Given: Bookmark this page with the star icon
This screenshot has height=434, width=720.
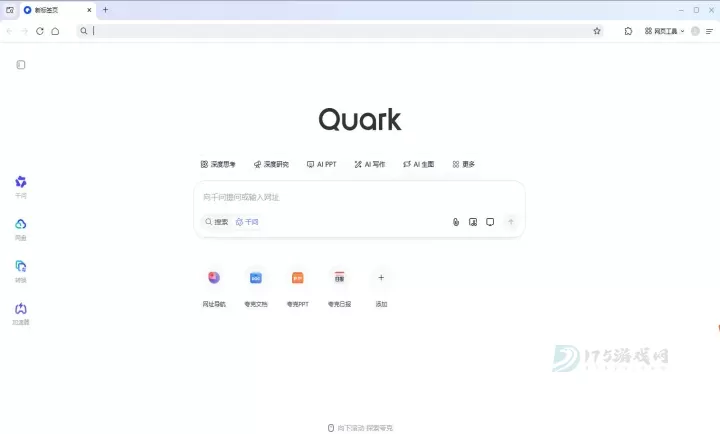Looking at the screenshot, I should tap(596, 31).
